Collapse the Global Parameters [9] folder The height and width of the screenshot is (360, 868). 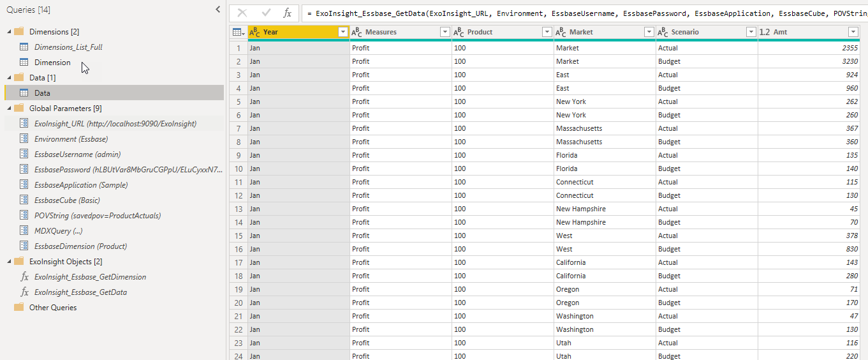9,108
